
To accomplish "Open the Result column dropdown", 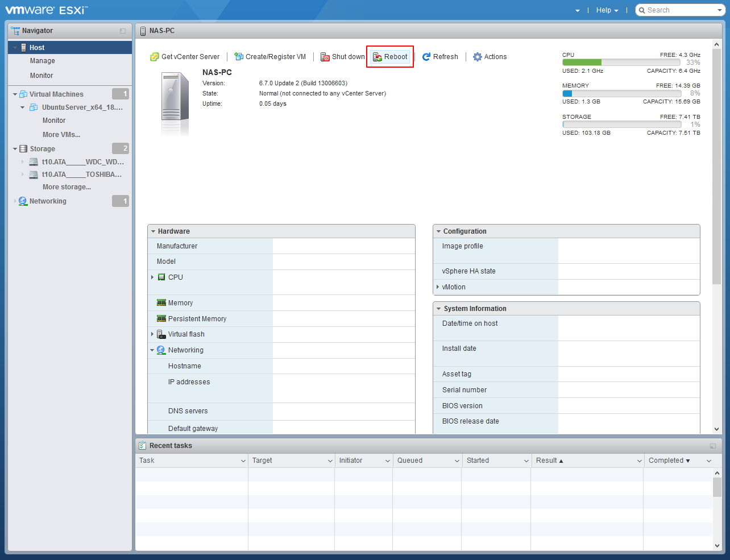I will [x=639, y=461].
